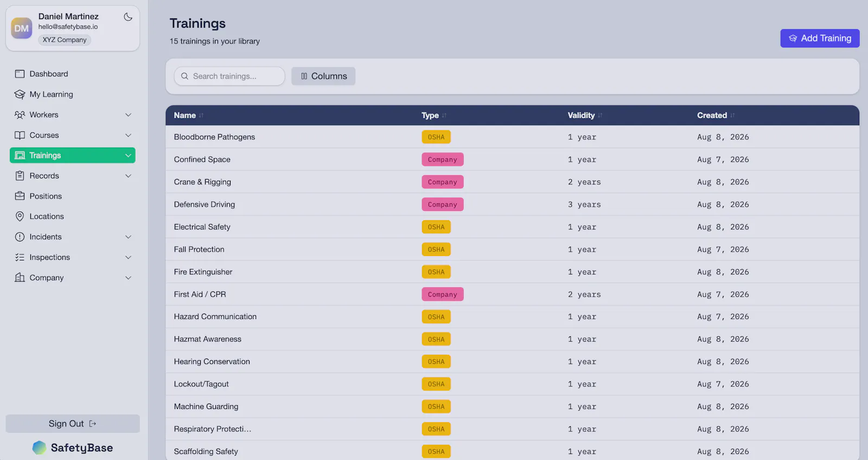The image size is (868, 460).
Task: Select the Hearing Conservation row name
Action: pyautogui.click(x=212, y=362)
